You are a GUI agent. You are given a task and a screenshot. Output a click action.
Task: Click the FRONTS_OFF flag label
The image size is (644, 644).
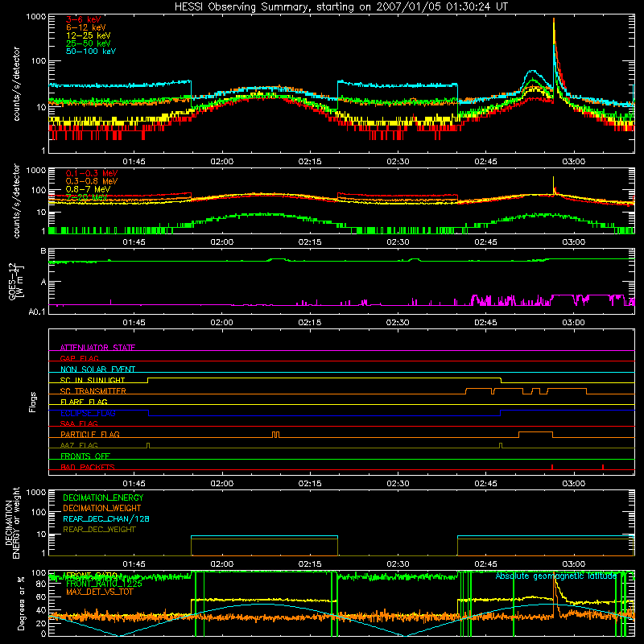[85, 456]
